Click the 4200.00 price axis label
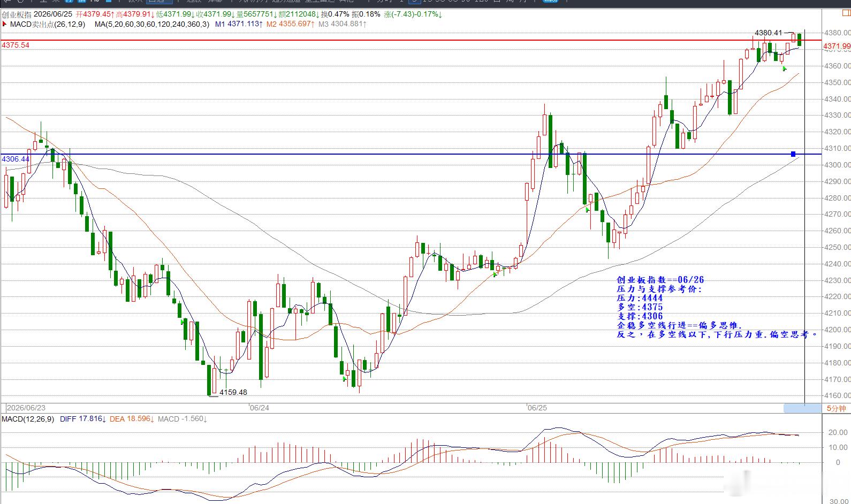851x504 pixels. point(838,330)
